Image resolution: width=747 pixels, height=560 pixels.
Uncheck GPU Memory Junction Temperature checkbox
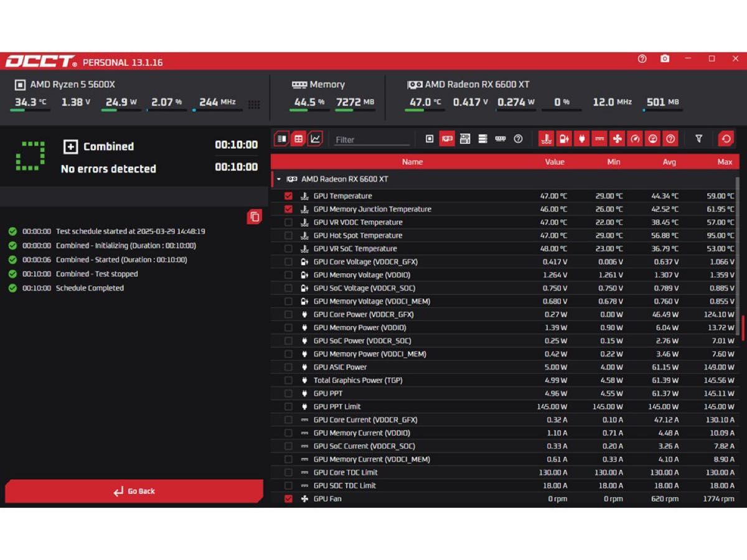288,209
